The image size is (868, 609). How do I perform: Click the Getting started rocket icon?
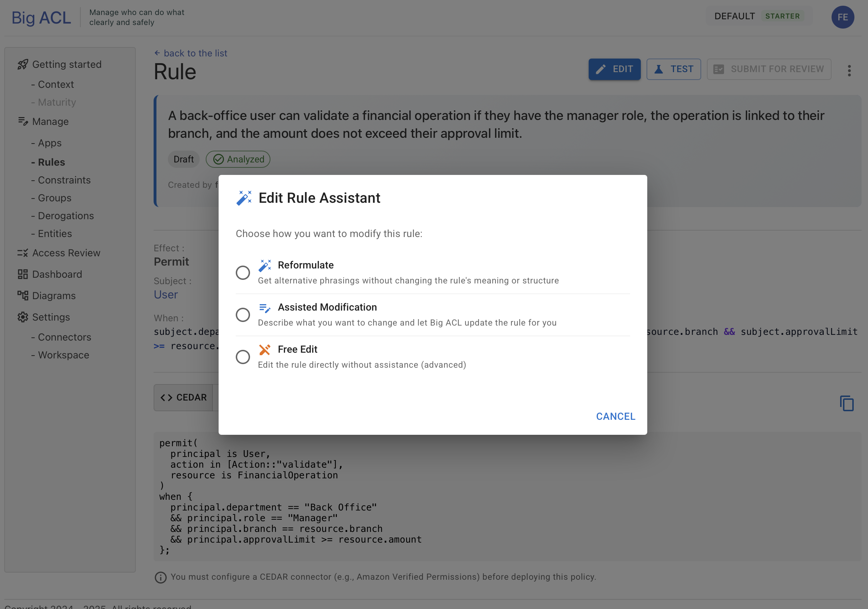tap(23, 65)
